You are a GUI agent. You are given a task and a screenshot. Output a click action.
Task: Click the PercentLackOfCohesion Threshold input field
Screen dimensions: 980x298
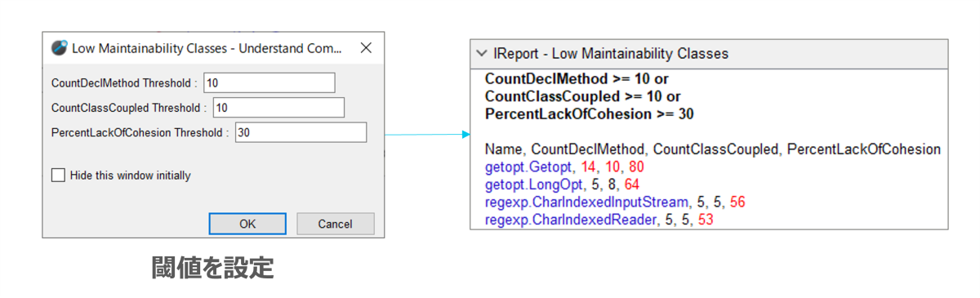(x=301, y=133)
